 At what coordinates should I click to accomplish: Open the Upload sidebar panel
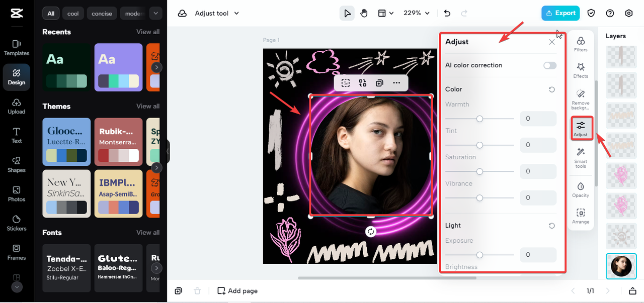pyautogui.click(x=17, y=106)
